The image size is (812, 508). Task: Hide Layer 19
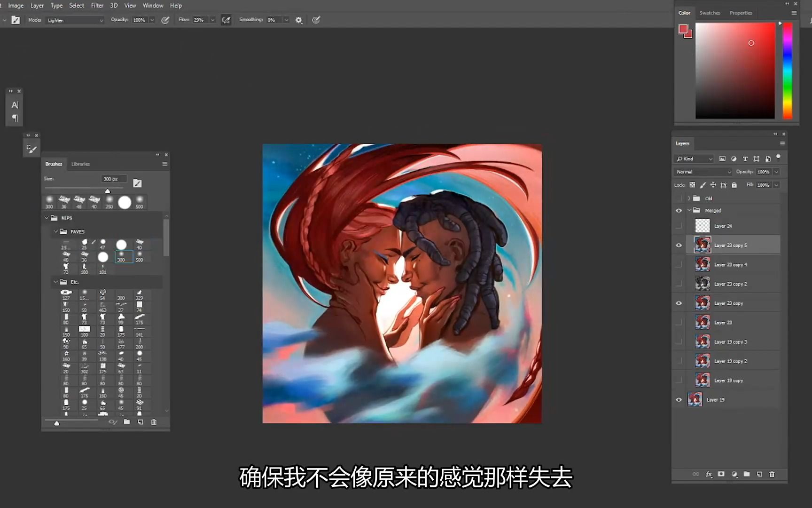pyautogui.click(x=679, y=399)
